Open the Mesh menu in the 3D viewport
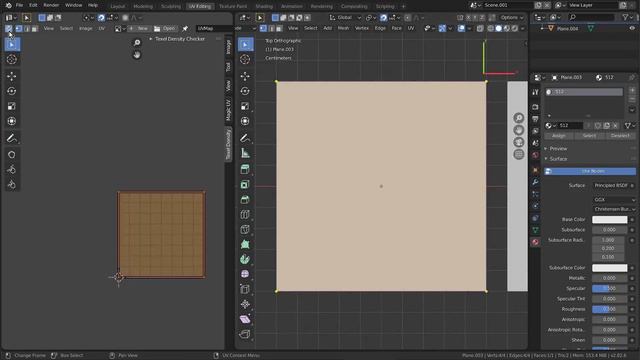Viewport: 640px width, 360px height. (x=343, y=28)
